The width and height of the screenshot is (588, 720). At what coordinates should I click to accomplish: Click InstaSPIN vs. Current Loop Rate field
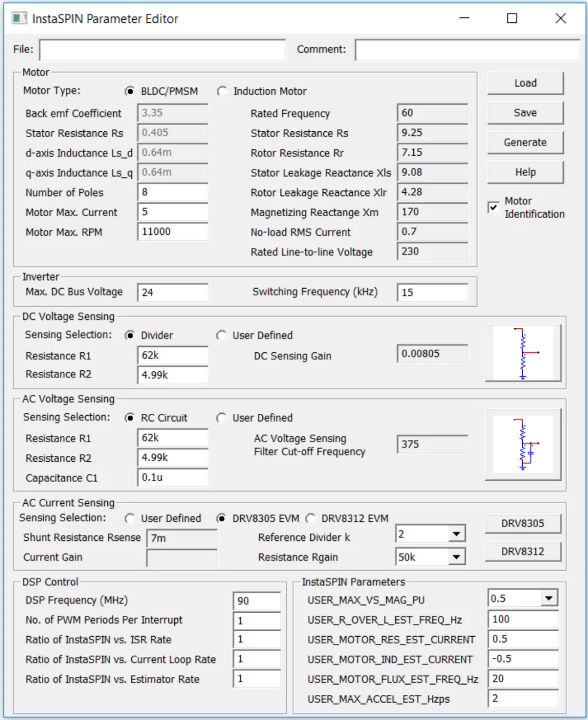257,659
